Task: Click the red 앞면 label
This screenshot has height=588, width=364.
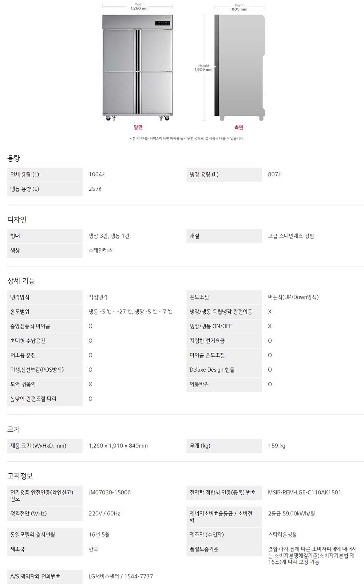Action: [x=138, y=127]
